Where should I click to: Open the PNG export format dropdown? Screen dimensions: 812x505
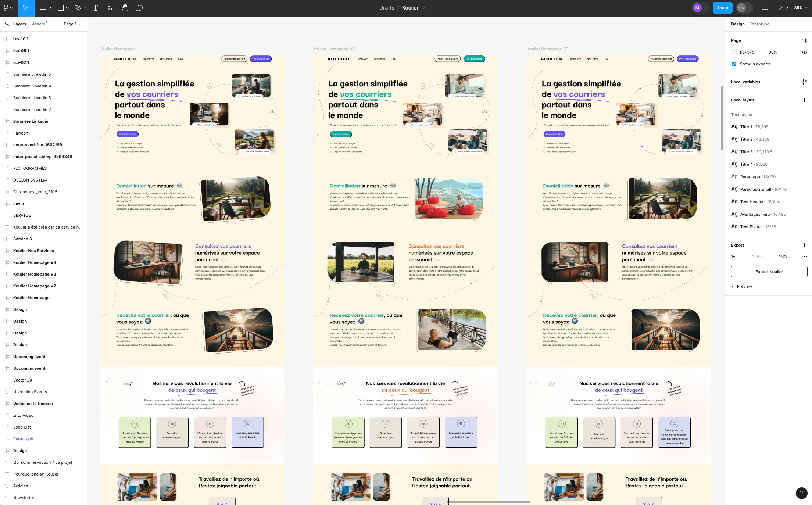pyautogui.click(x=784, y=257)
